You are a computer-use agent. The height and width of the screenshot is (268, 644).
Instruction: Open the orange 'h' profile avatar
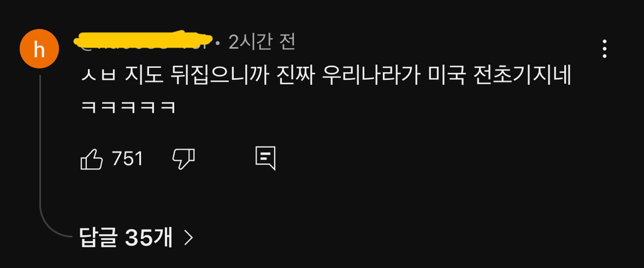coord(39,49)
